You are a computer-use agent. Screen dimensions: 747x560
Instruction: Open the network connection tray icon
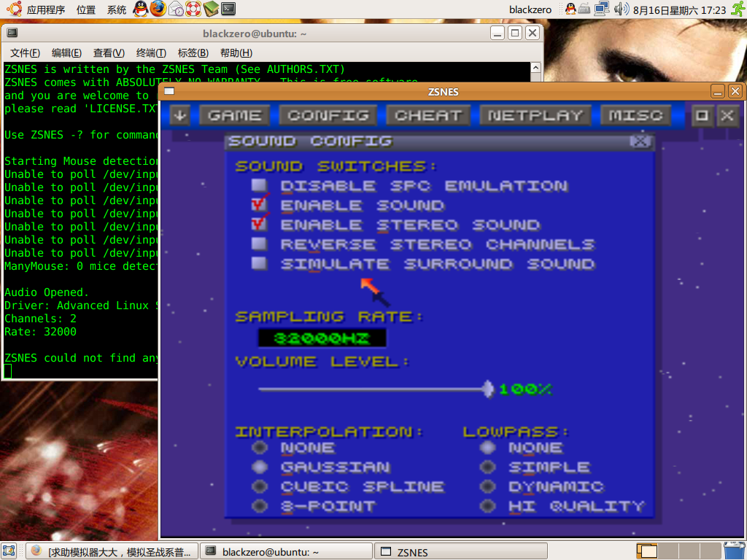[602, 9]
